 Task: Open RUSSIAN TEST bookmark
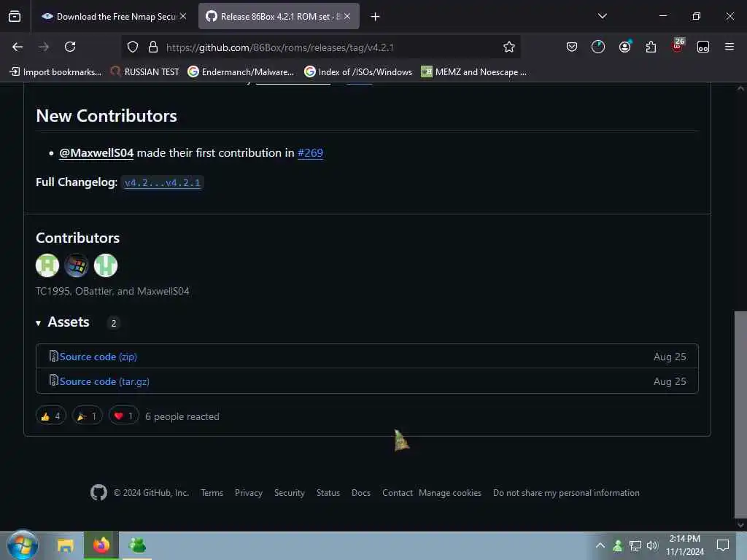click(x=145, y=72)
